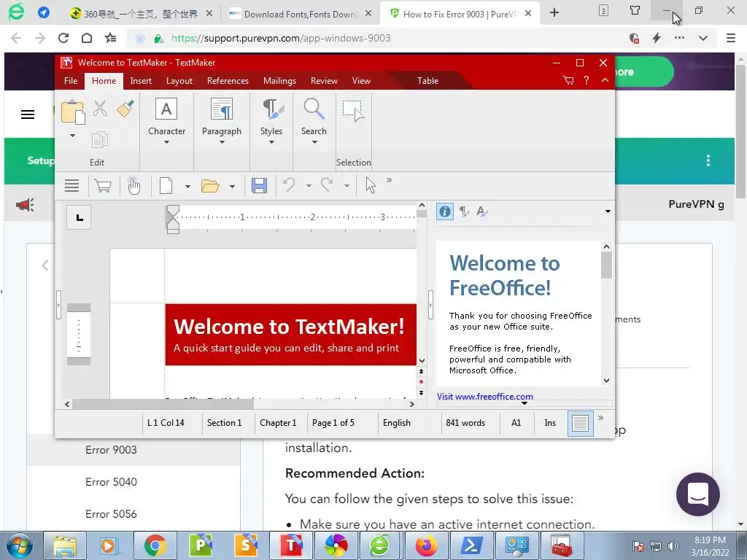
Task: Click the sidebar vertical scrollbar thumb
Action: coord(606,265)
